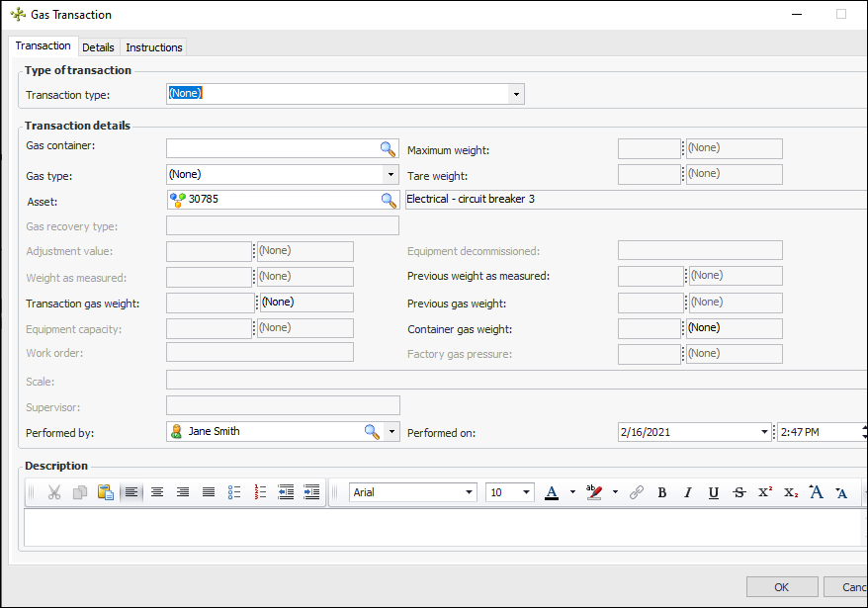Click the Paste icon in description toolbar
Screen dimensions: 868x608
click(106, 492)
